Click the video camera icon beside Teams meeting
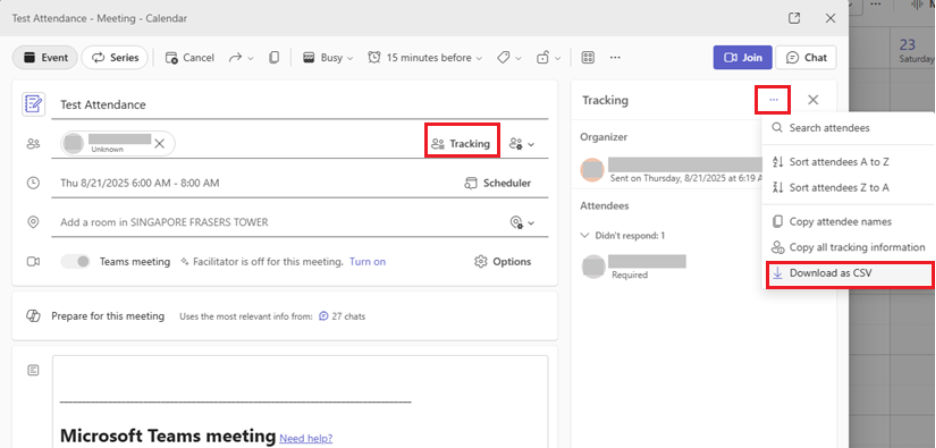This screenshot has height=448, width=936. click(33, 262)
